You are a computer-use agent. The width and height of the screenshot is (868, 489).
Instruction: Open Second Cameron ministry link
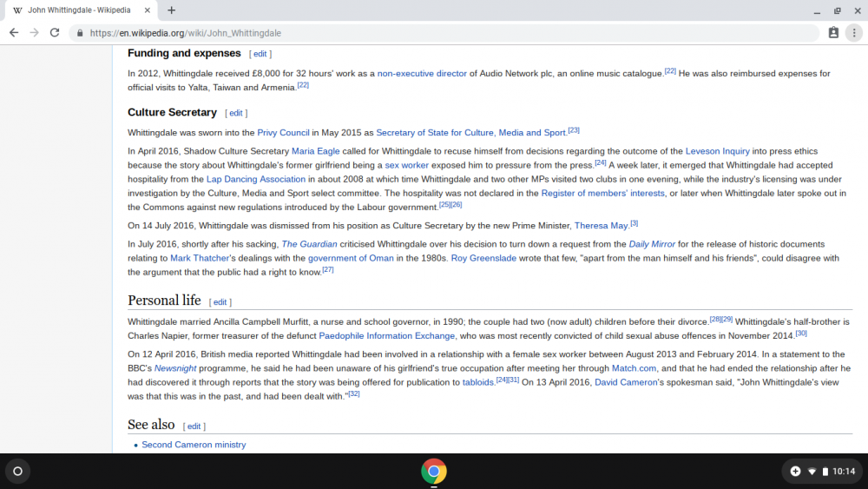[x=194, y=445]
